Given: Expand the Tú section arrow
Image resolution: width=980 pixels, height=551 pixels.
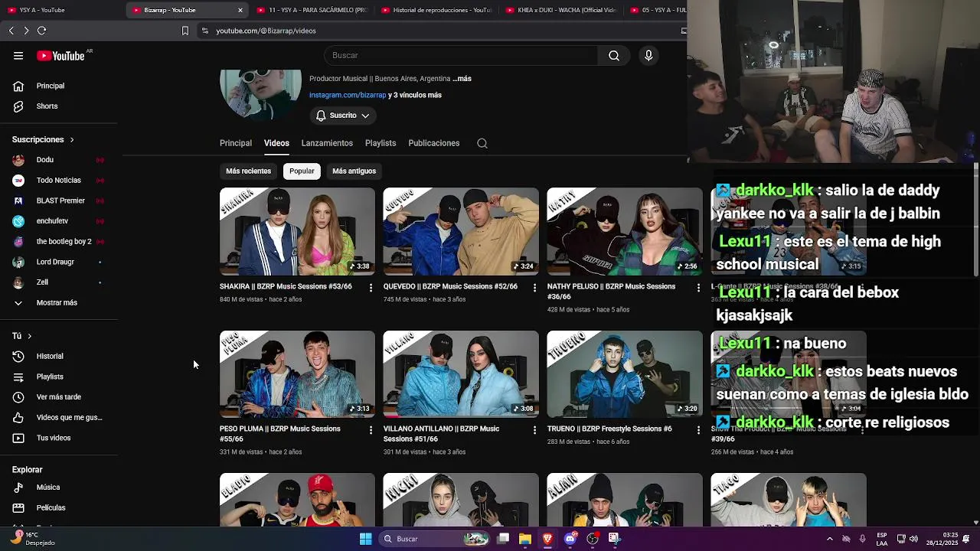Looking at the screenshot, I should (x=29, y=336).
